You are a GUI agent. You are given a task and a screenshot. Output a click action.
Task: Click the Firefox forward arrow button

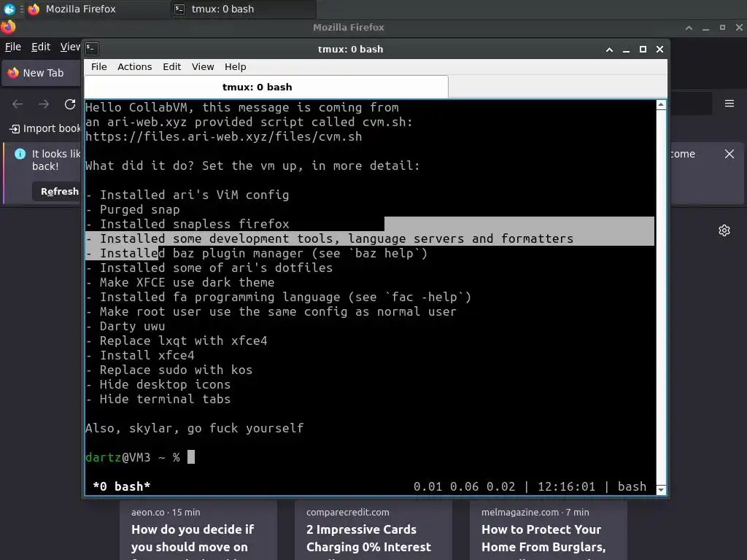[44, 104]
